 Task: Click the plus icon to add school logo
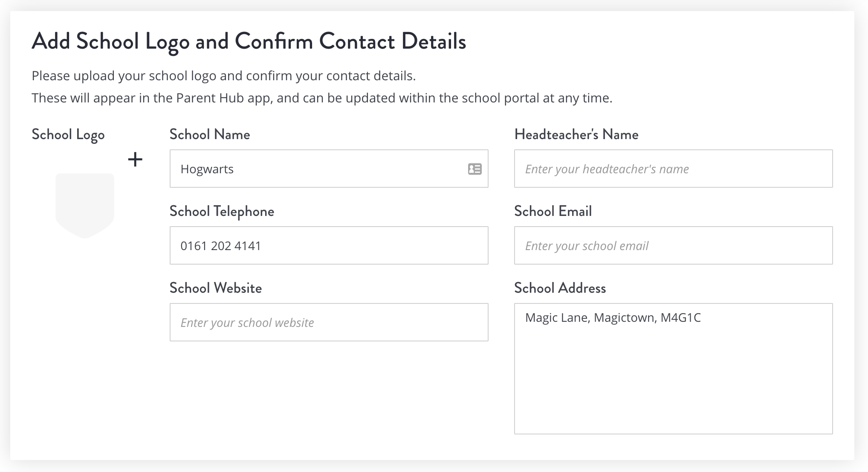135,160
